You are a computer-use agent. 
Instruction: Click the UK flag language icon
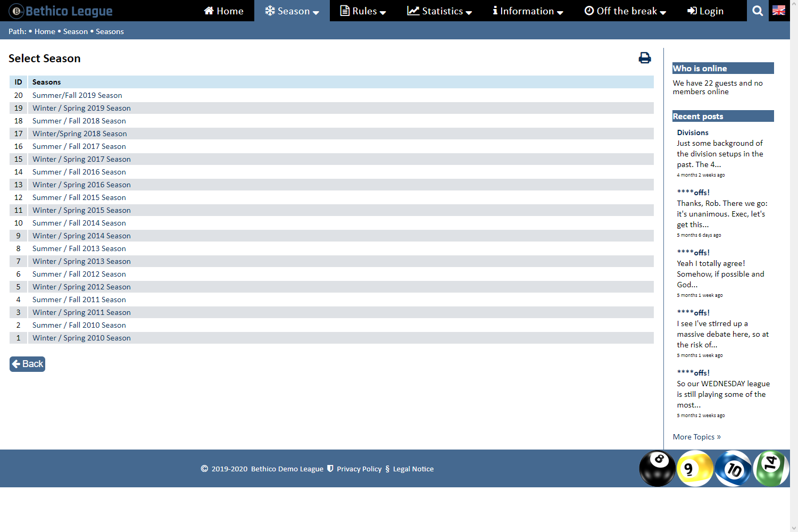[779, 11]
